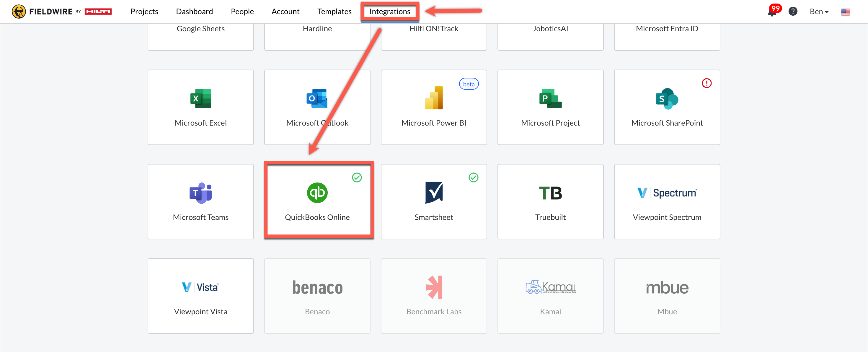This screenshot has height=352, width=868.
Task: Open the Microsoft Teams integration icon
Action: pyautogui.click(x=200, y=193)
